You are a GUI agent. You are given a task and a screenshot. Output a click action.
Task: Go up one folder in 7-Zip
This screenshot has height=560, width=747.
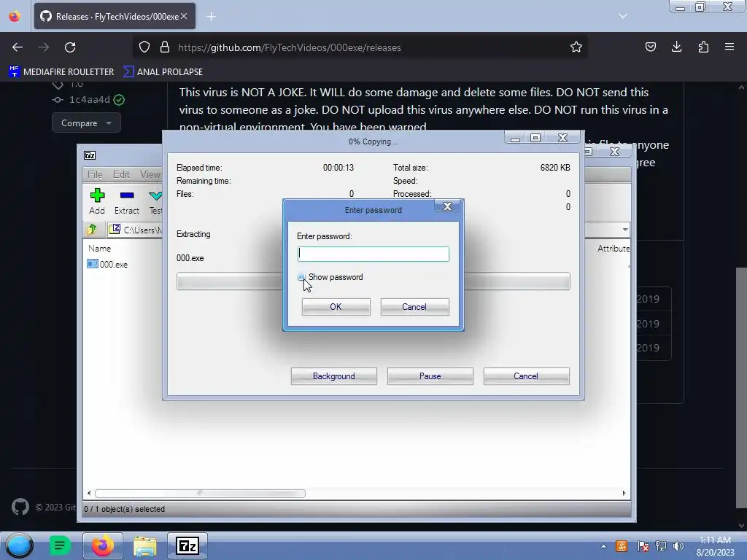[92, 230]
